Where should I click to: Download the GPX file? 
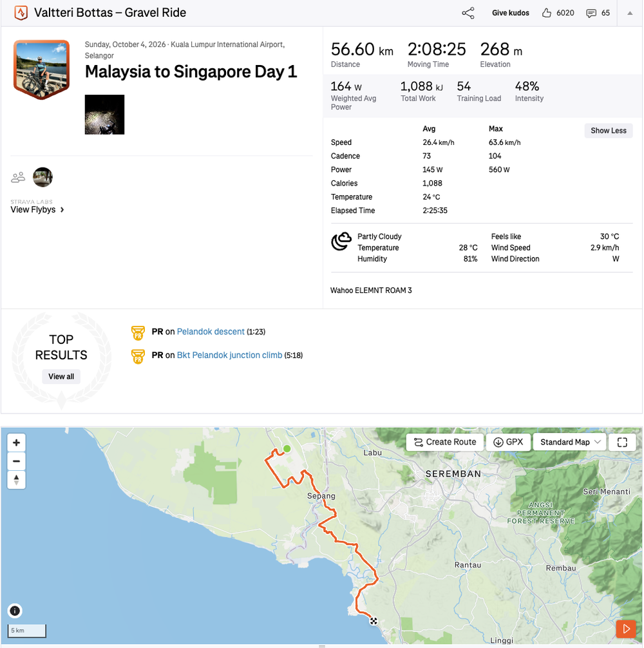click(x=509, y=442)
